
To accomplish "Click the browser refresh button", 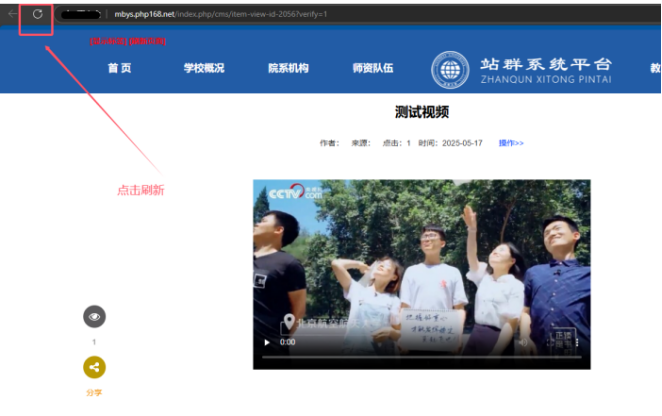I will tap(38, 14).
